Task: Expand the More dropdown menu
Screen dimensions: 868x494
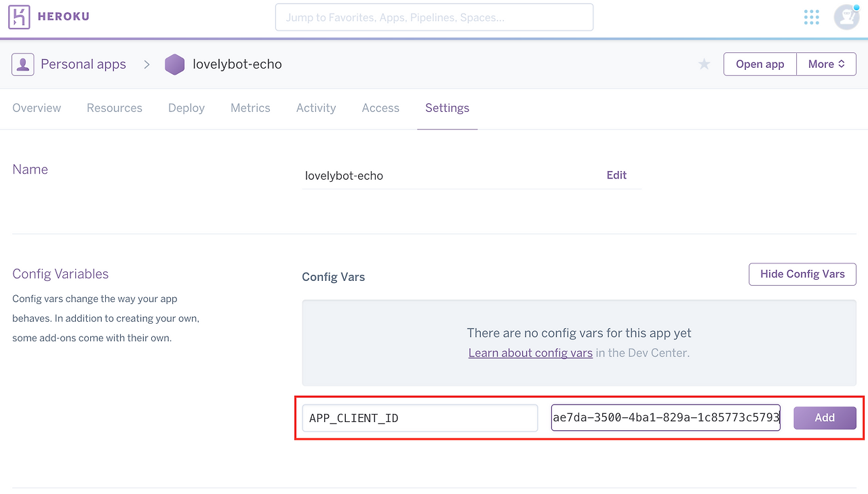Action: [x=826, y=64]
